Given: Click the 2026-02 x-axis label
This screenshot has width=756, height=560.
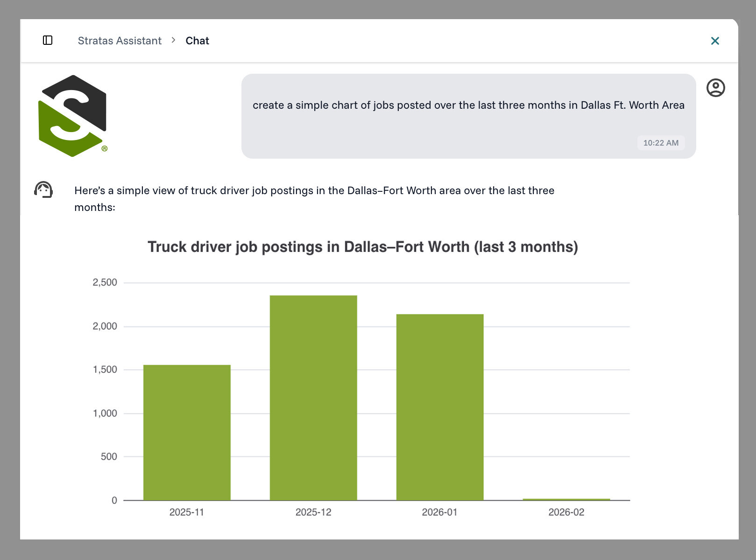Looking at the screenshot, I should pos(566,512).
